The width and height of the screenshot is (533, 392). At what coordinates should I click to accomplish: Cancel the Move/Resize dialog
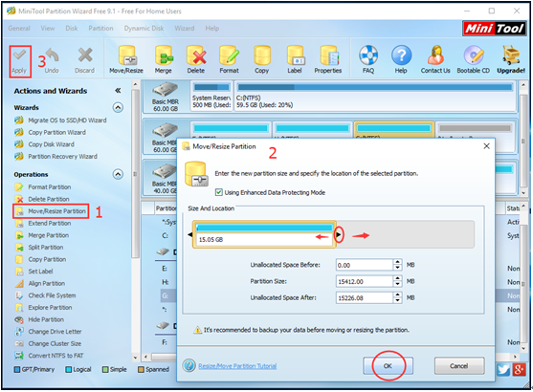point(459,366)
